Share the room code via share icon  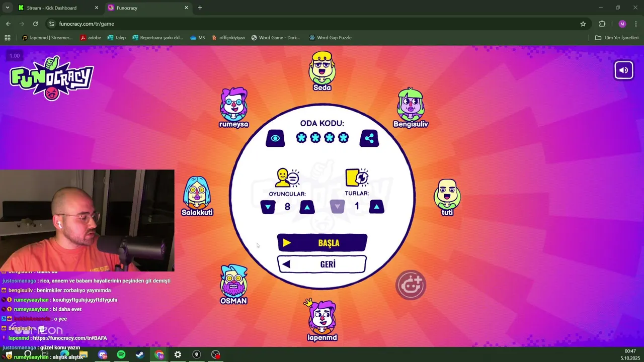coord(369,138)
